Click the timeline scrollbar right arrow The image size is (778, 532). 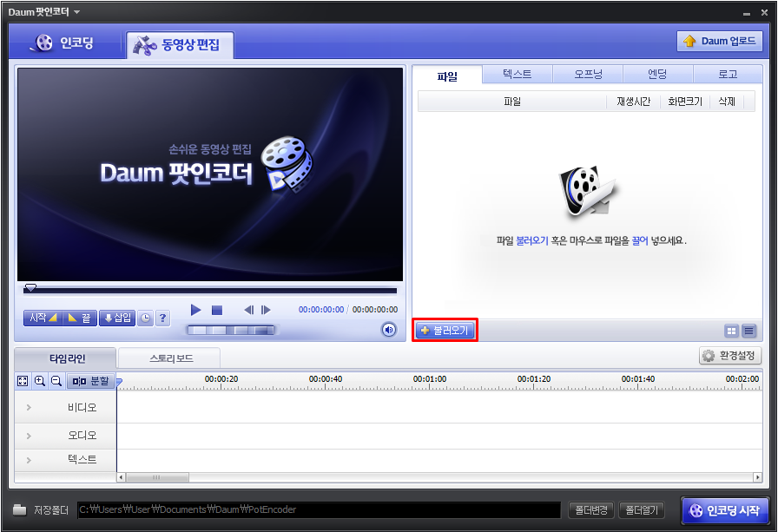[x=757, y=477]
